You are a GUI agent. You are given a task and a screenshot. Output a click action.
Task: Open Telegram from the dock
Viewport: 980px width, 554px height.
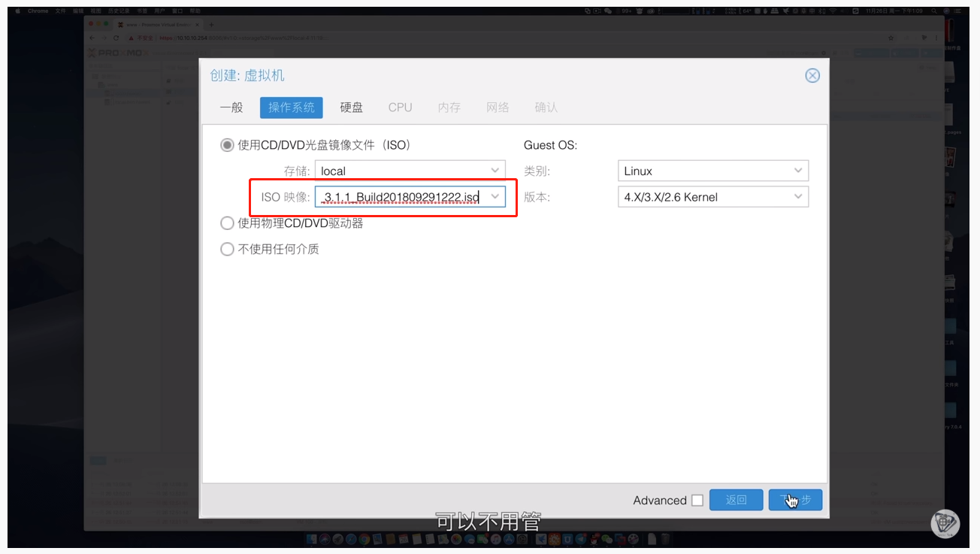[580, 539]
